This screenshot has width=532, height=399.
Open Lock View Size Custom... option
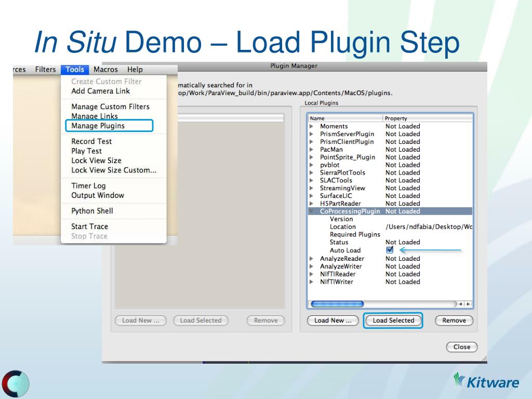[x=114, y=170]
